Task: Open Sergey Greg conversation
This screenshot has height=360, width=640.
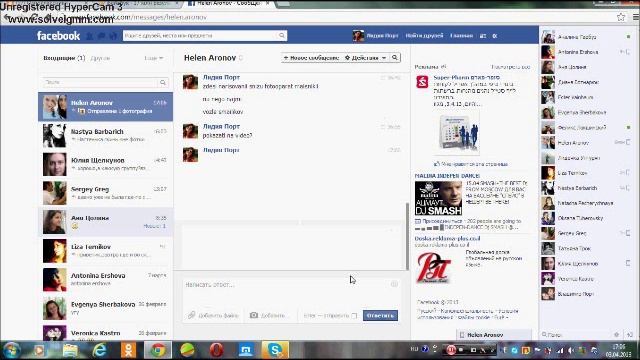Action: (x=105, y=193)
